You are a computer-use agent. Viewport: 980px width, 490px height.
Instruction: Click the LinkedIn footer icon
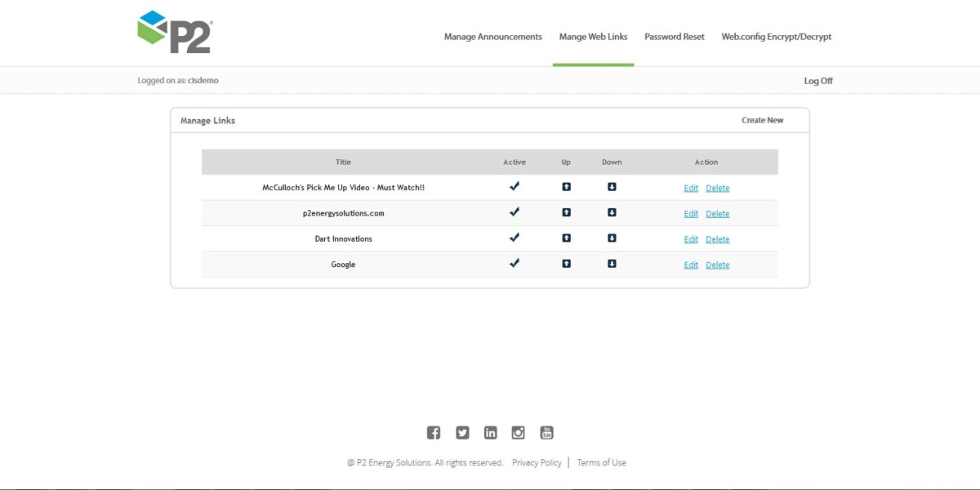pos(490,432)
